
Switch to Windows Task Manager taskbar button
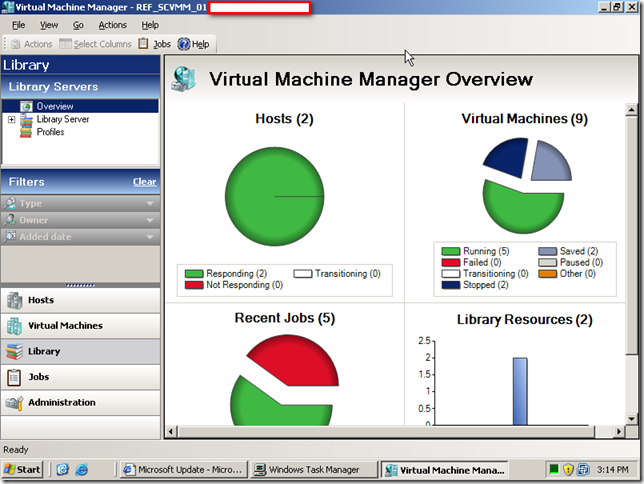[314, 469]
